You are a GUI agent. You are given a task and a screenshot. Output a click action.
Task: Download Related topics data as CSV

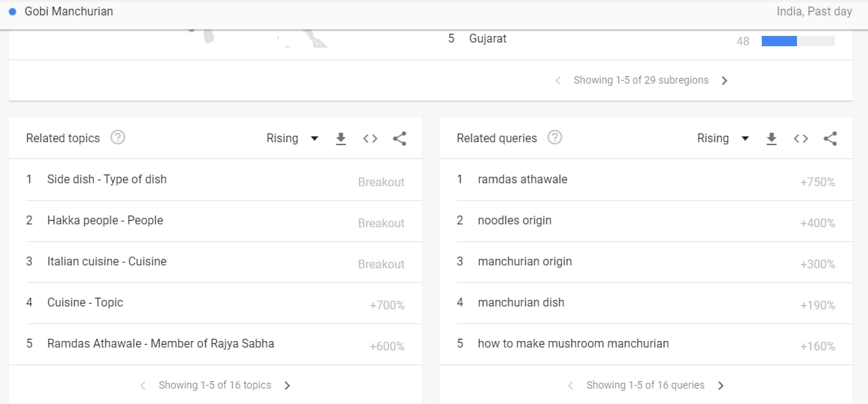tap(341, 139)
